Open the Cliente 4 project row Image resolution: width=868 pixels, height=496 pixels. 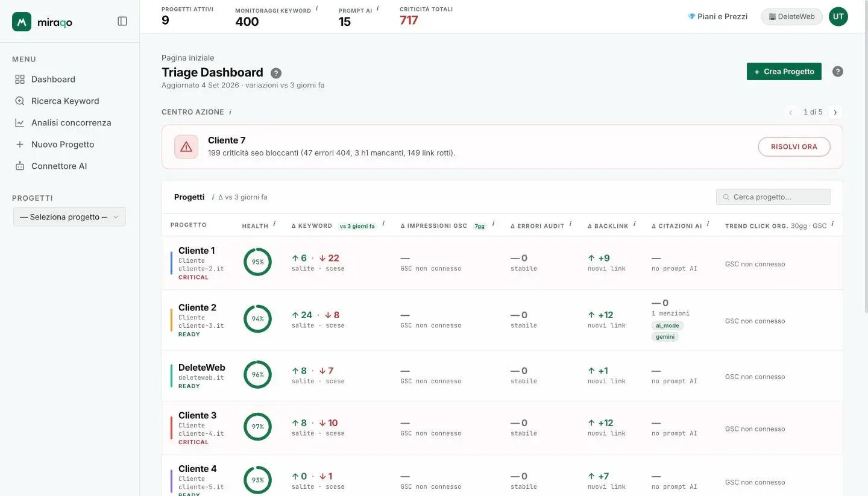click(x=502, y=476)
